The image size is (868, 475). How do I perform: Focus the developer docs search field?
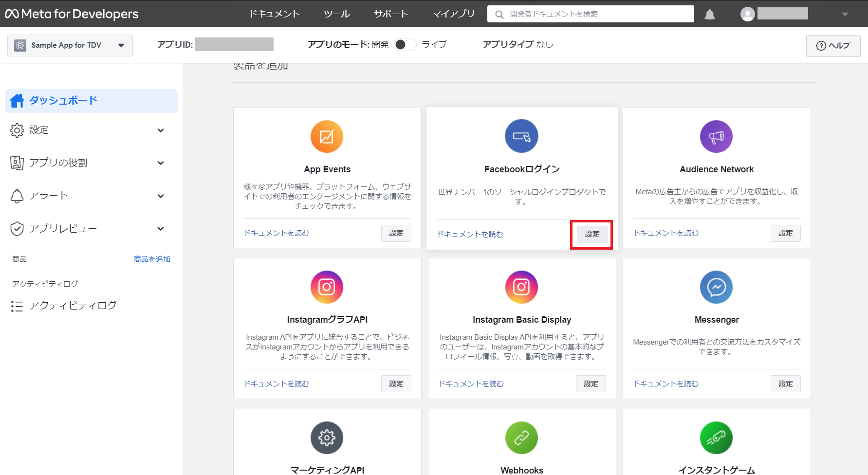(x=591, y=14)
